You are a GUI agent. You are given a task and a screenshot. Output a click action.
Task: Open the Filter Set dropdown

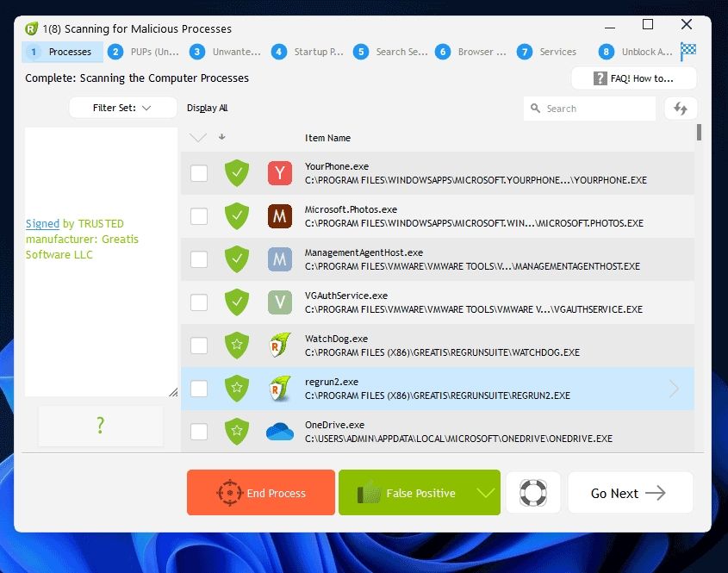point(122,108)
